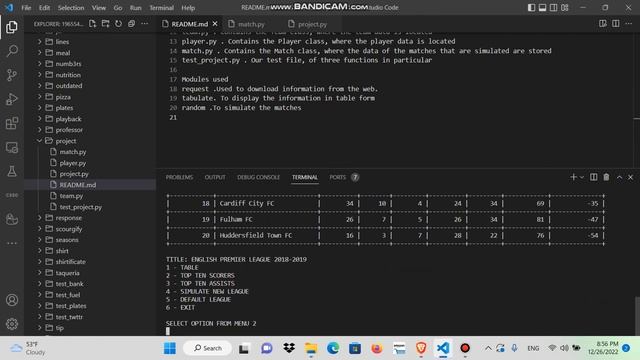This screenshot has width=640, height=360.
Task: Open Microsoft Edge from the taskbar
Action: [x=333, y=348]
